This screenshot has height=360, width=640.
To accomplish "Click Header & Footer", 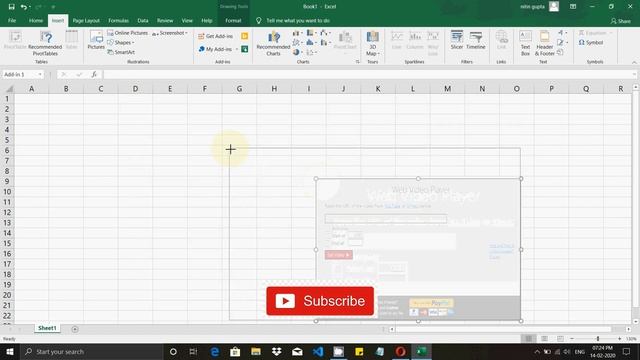I will click(x=544, y=43).
